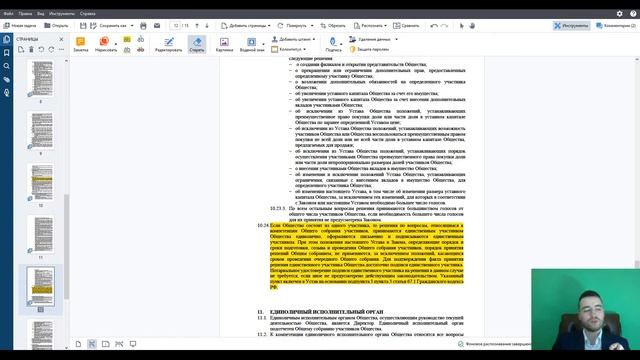640x360 pixels.
Task: Expand the Сохранить как dropdown arrow
Action: 132,26
